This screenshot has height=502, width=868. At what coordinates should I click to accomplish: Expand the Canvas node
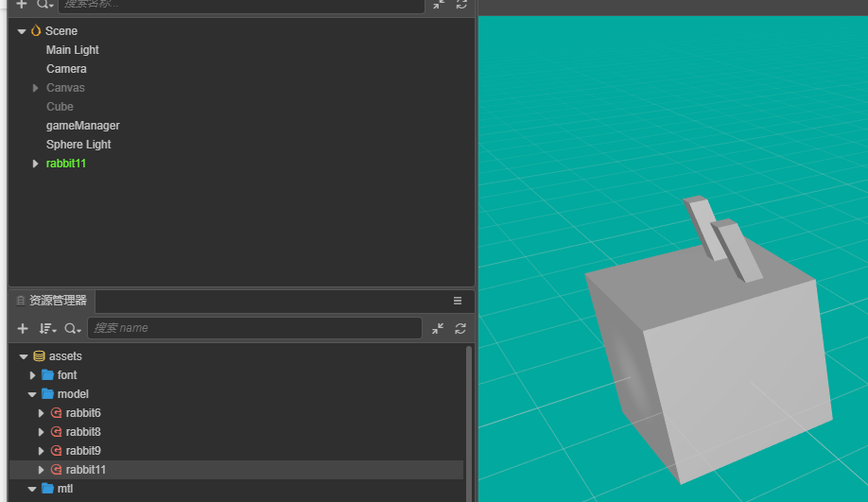point(35,88)
